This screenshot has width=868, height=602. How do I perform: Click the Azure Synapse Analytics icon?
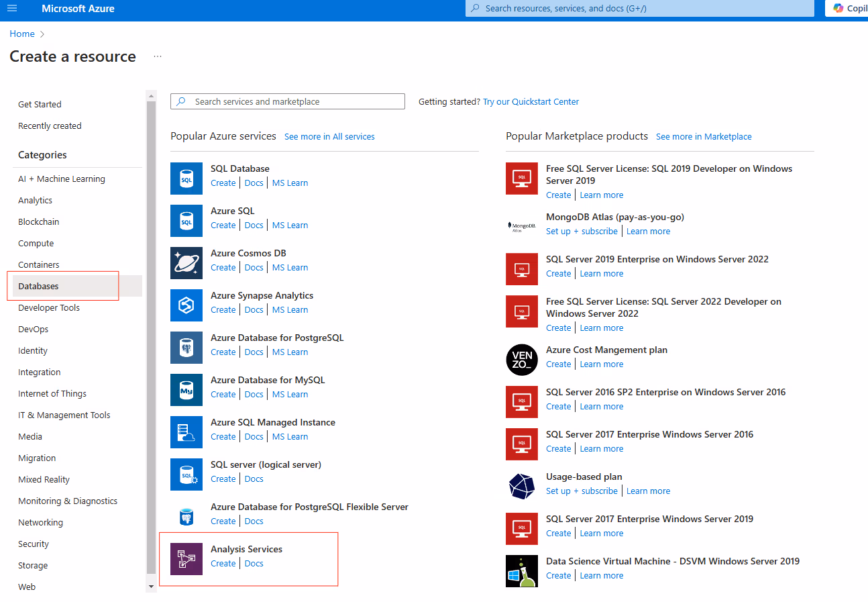186,305
